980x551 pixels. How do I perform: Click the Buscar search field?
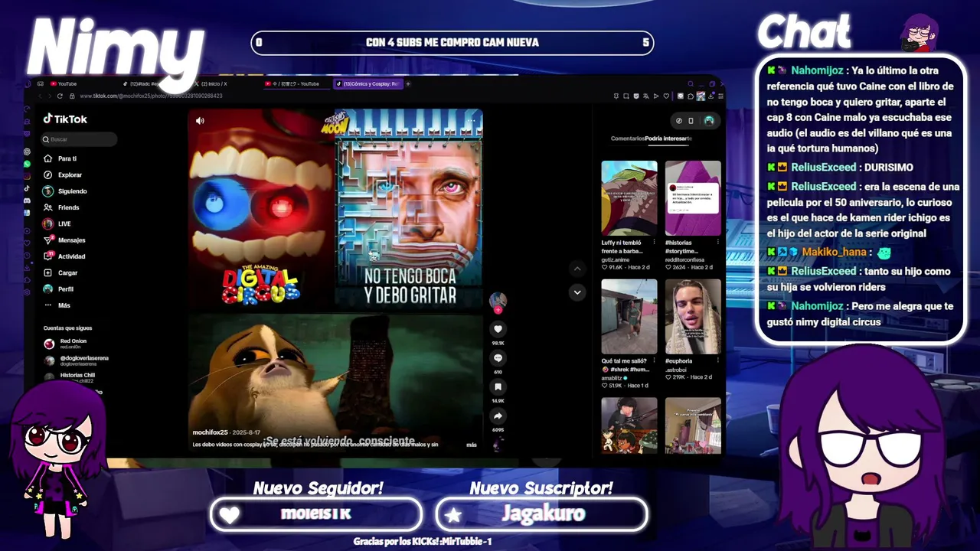click(x=80, y=139)
